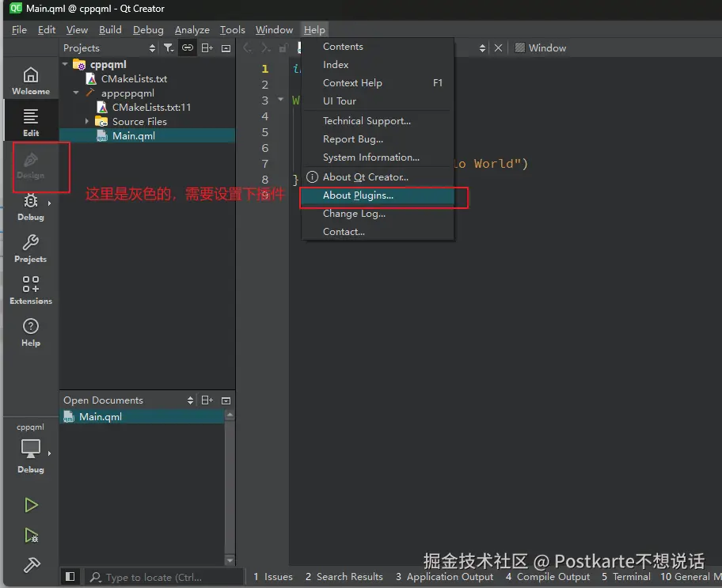
Task: Click the Open Documents scrollbar up arrow
Action: (x=230, y=415)
